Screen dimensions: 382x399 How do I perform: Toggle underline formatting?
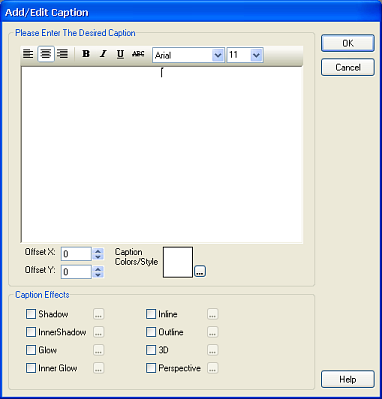point(120,54)
